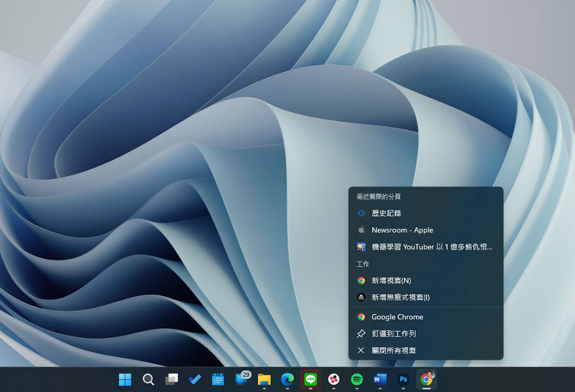Open app showing 29 badge notifications
Screen dimensions: 575x392
click(x=241, y=379)
